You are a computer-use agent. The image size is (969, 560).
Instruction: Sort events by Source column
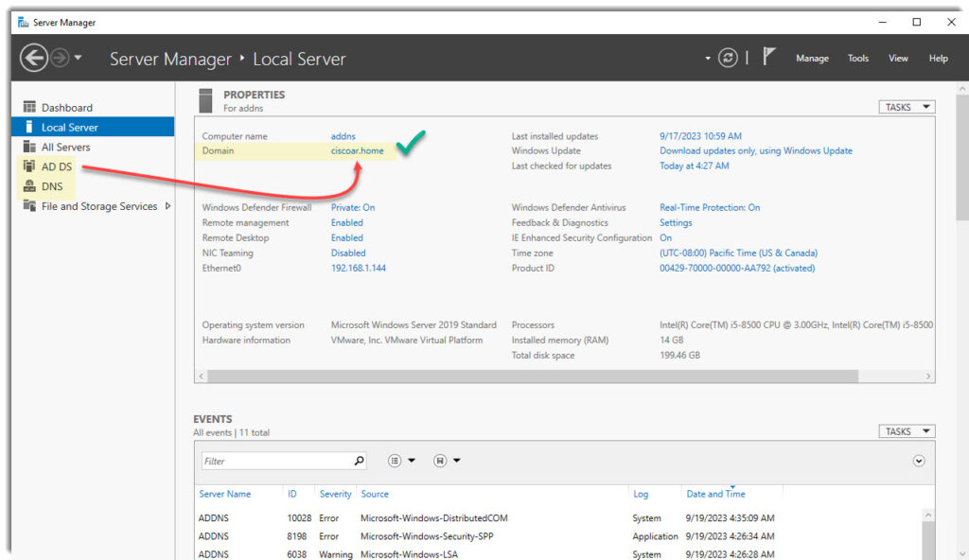point(375,494)
